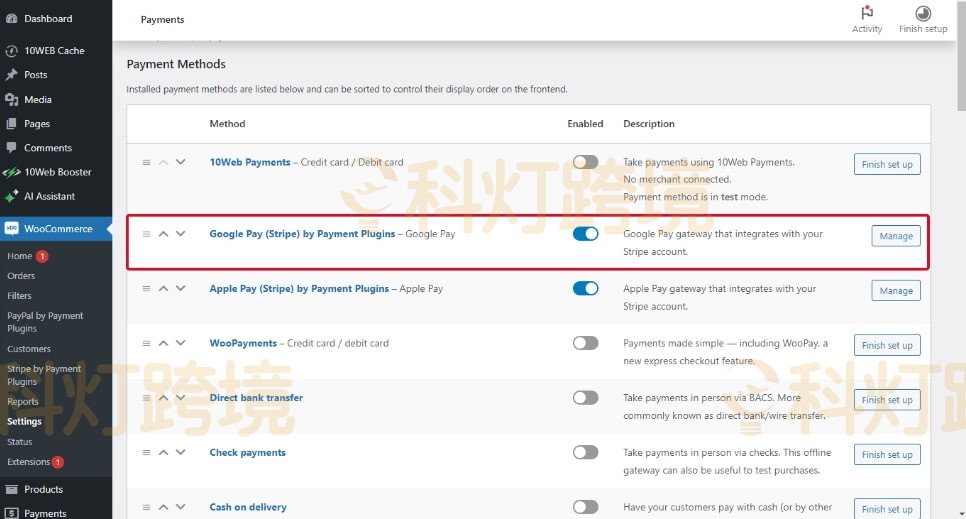Enable the Check payments toggle
This screenshot has width=966, height=519.
pyautogui.click(x=585, y=452)
